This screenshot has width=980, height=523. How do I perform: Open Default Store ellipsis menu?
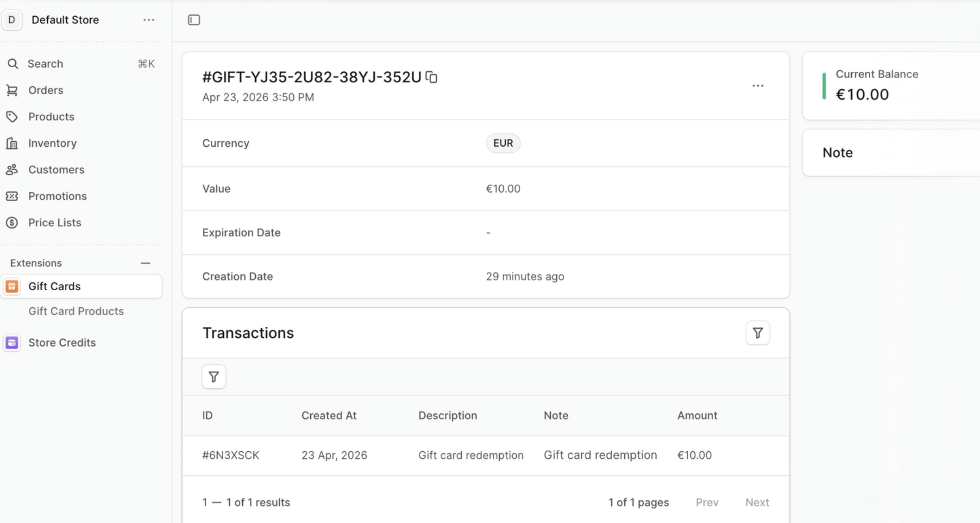tap(149, 20)
